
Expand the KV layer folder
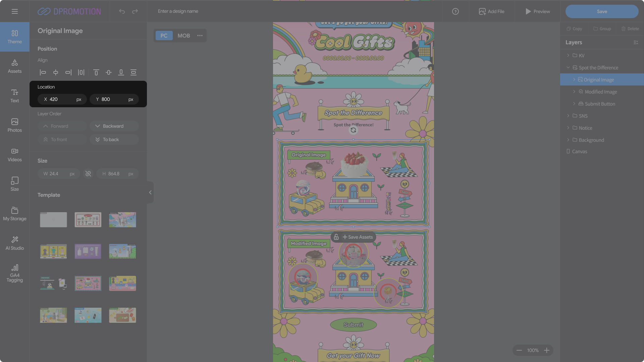tap(568, 55)
